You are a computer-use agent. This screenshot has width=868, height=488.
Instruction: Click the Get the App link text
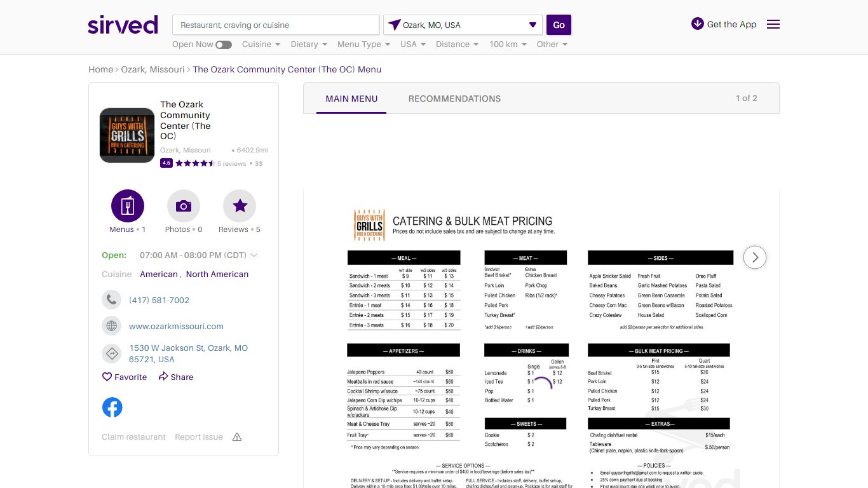click(732, 24)
